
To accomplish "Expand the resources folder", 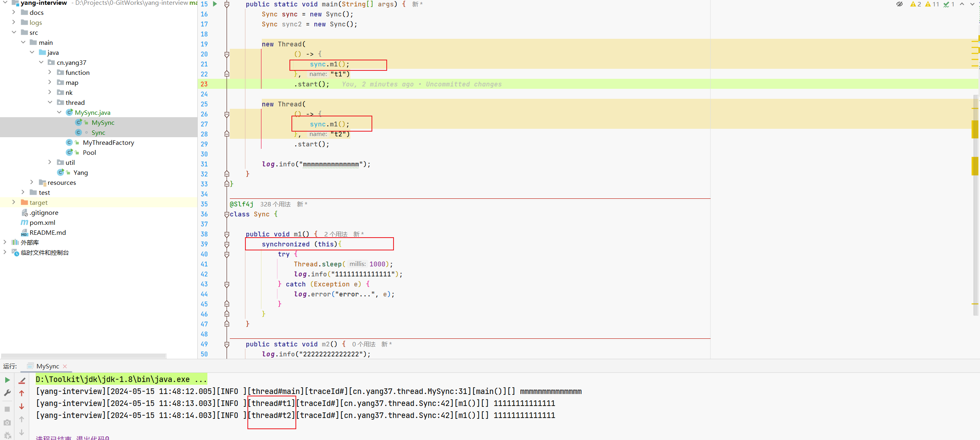I will [x=32, y=182].
